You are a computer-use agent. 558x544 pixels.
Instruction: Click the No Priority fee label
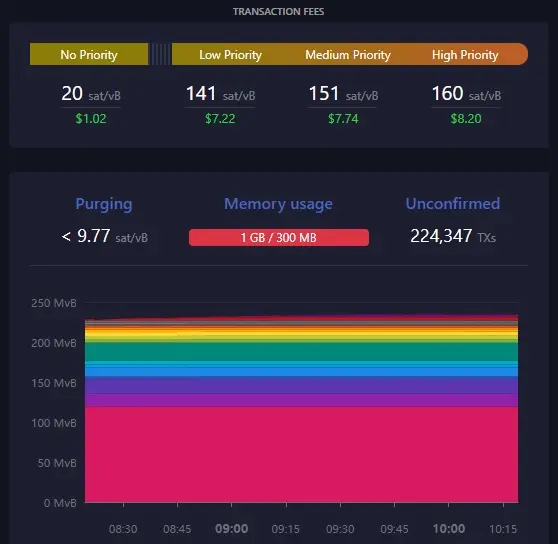pyautogui.click(x=89, y=54)
